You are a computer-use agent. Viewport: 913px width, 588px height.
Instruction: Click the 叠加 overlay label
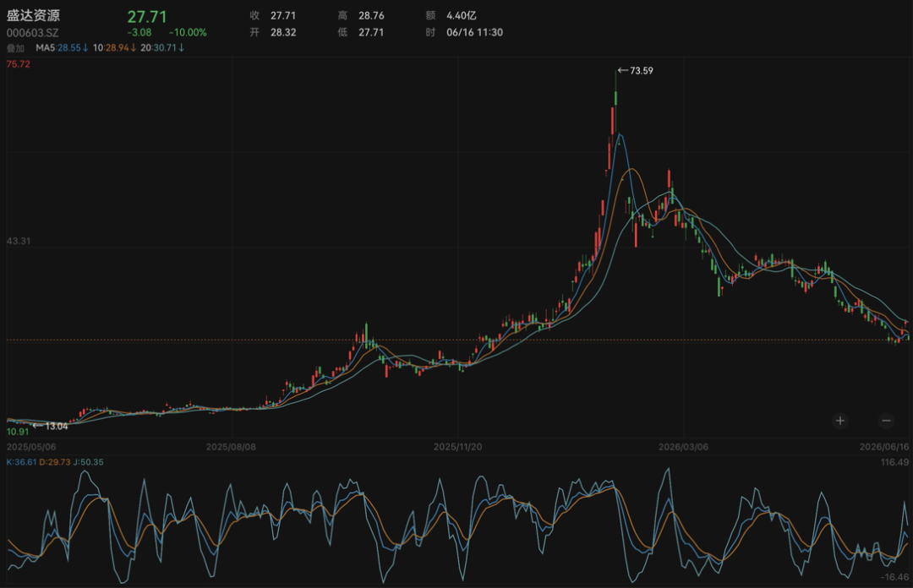click(16, 48)
